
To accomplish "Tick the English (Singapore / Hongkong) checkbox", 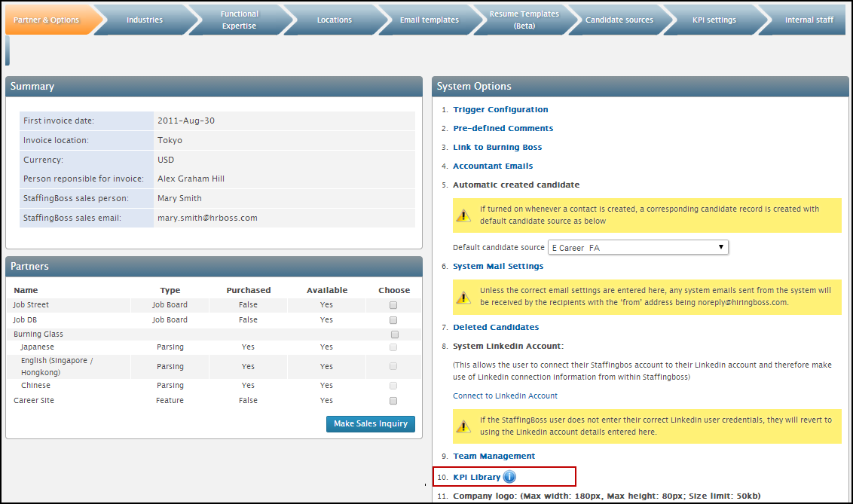I will pos(393,366).
